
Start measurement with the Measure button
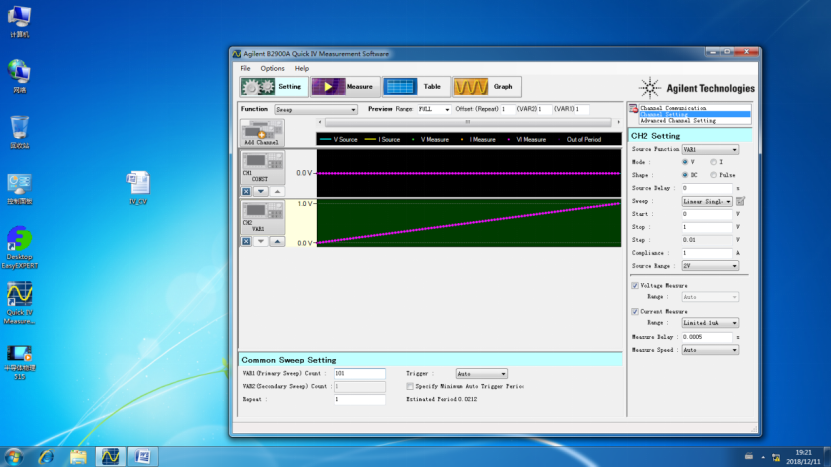(x=345, y=86)
